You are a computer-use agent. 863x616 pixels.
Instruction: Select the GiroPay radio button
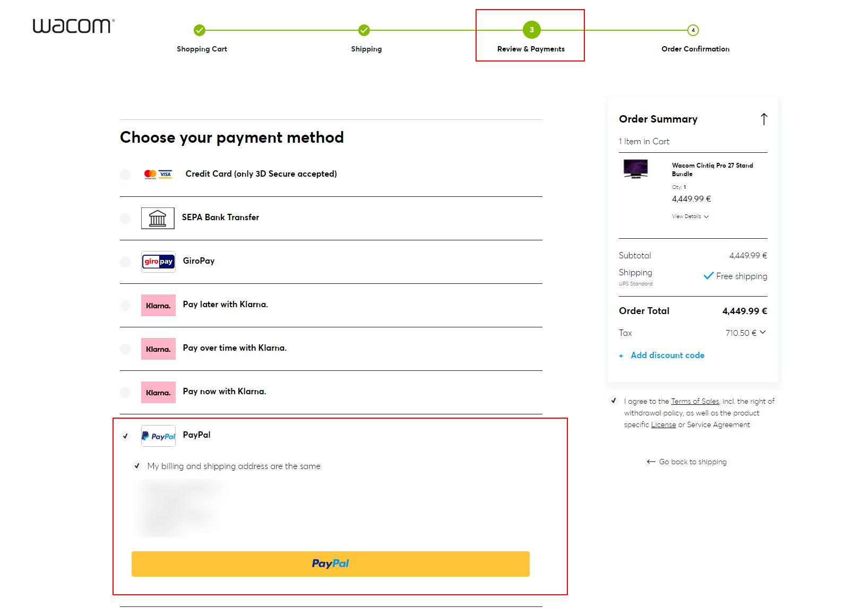click(x=125, y=262)
